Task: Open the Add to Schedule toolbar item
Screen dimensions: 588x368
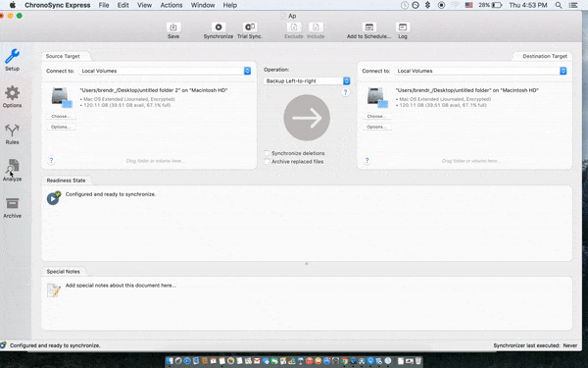Action: [369, 30]
